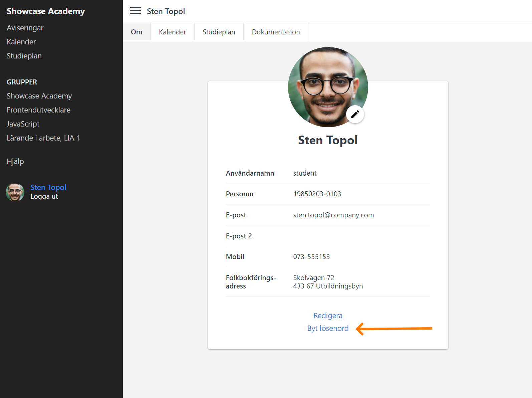Toggle the hamburger menu icon
This screenshot has width=532, height=398.
click(x=135, y=11)
